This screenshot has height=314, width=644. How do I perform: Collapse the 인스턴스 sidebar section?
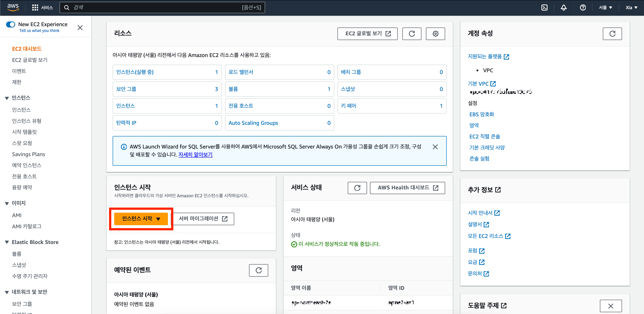[x=7, y=98]
